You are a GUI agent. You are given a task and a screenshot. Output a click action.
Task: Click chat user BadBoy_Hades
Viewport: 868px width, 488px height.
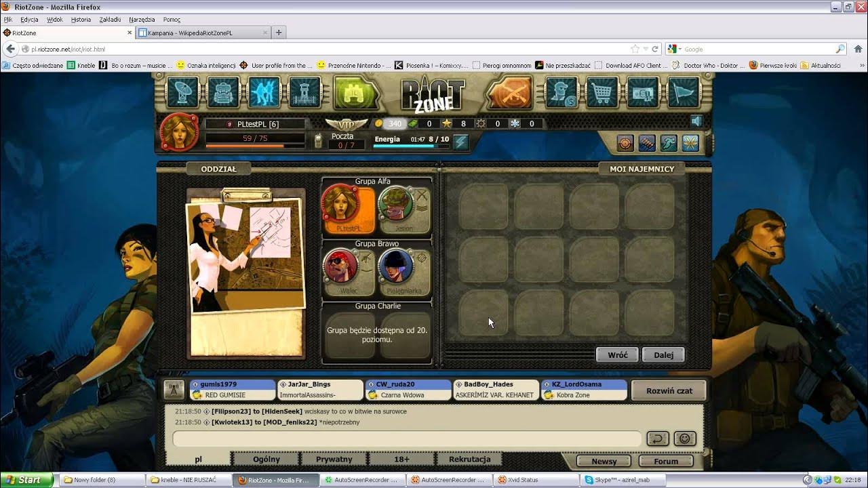[496, 390]
